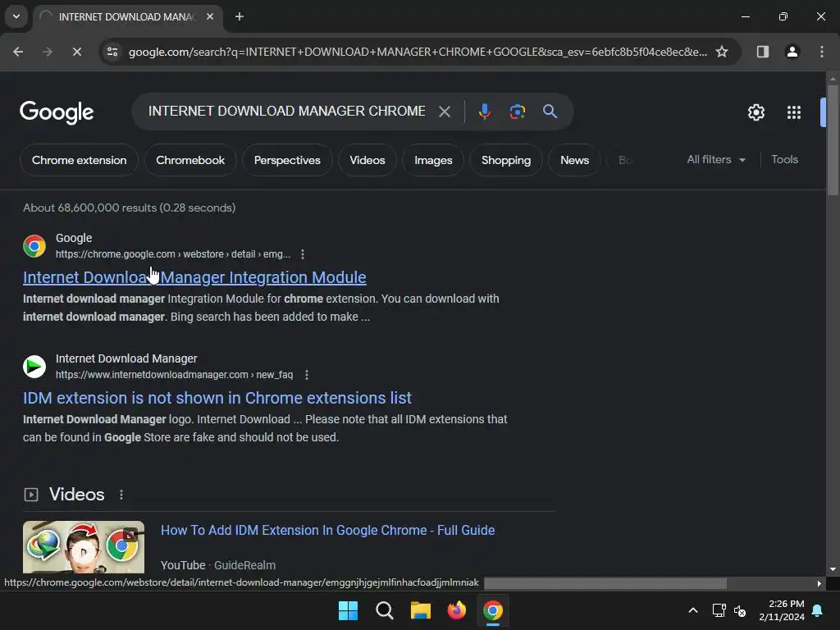Open more options for internetdownloadmanager.com result
This screenshot has width=840, height=630.
pyautogui.click(x=307, y=374)
